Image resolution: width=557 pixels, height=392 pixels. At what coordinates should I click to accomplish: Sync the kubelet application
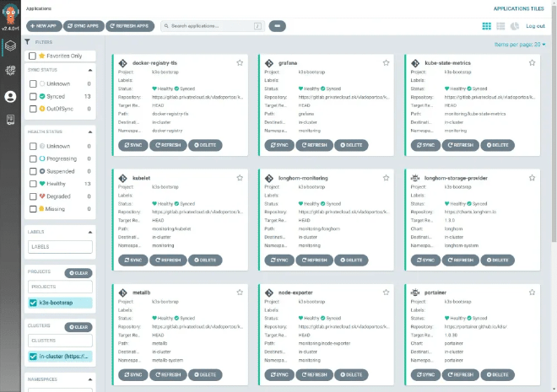[133, 260]
